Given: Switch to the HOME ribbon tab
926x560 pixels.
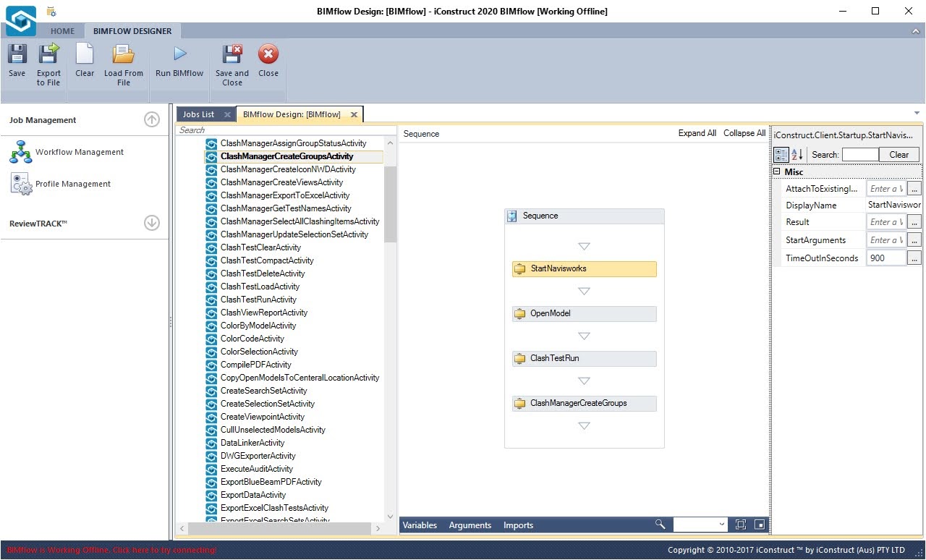Looking at the screenshot, I should [x=62, y=31].
